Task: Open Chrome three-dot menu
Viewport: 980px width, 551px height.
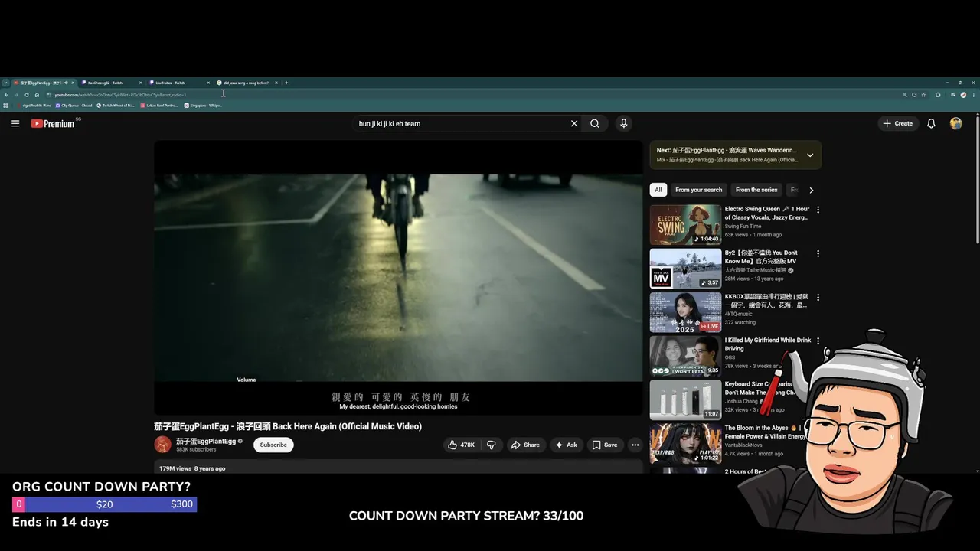Action: pos(973,95)
